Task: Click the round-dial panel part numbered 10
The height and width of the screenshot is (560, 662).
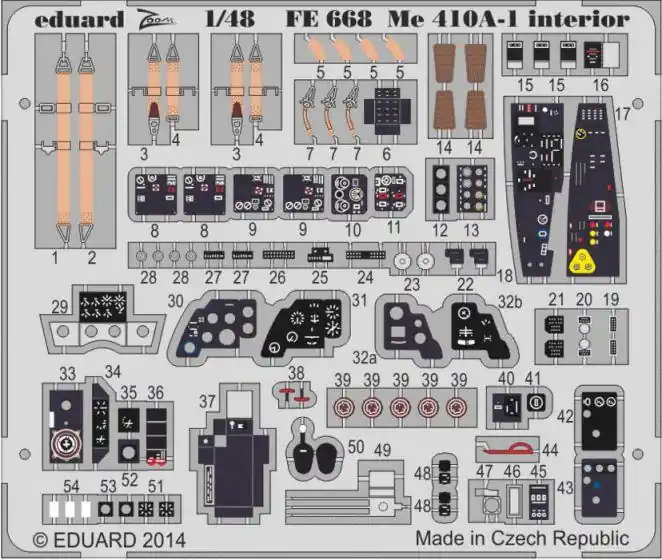Action: 349,193
